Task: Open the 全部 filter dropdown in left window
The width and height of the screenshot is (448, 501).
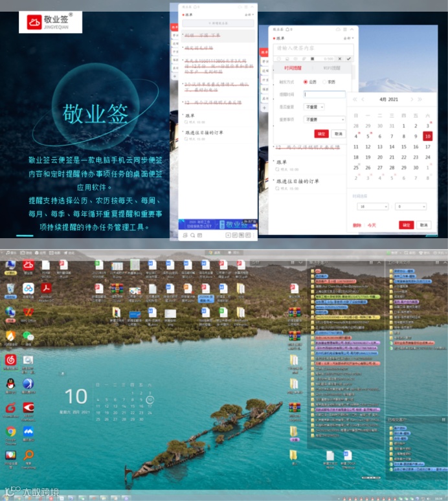Action: 249,15
